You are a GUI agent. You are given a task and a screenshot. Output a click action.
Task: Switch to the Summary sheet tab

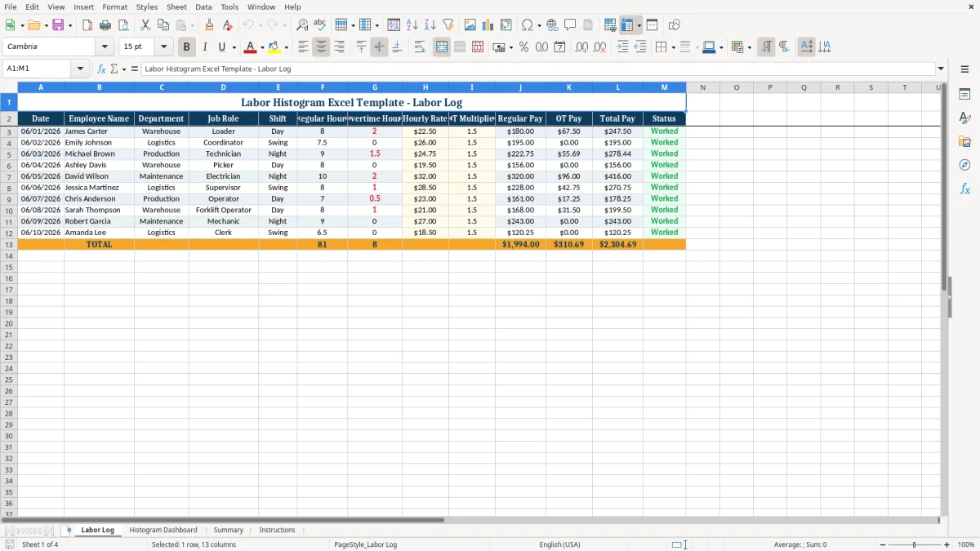point(229,530)
